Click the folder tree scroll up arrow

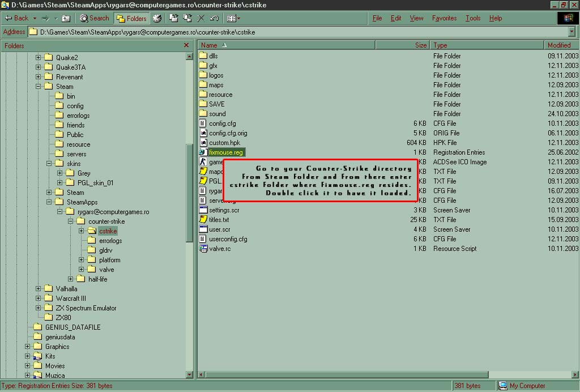click(x=189, y=56)
